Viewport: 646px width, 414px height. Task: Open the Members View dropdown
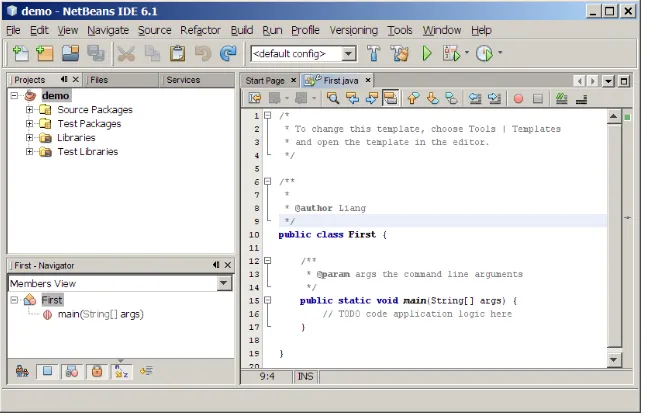224,283
